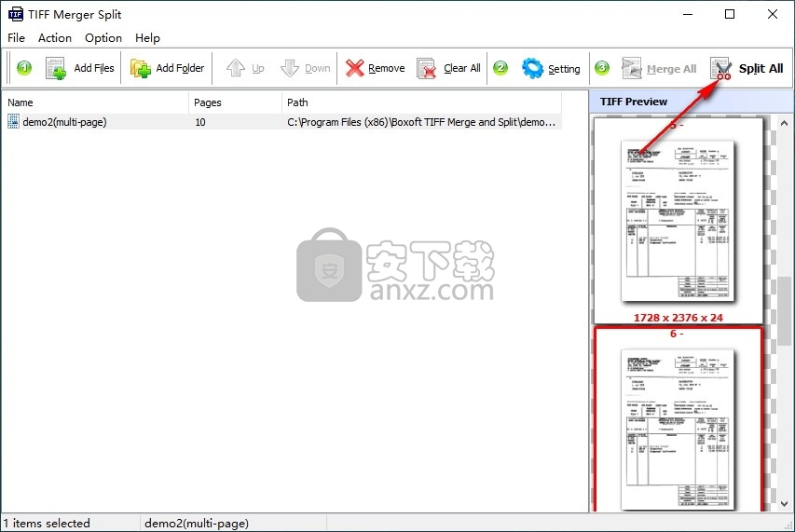795x532 pixels.
Task: Click the Split All button text
Action: (761, 68)
